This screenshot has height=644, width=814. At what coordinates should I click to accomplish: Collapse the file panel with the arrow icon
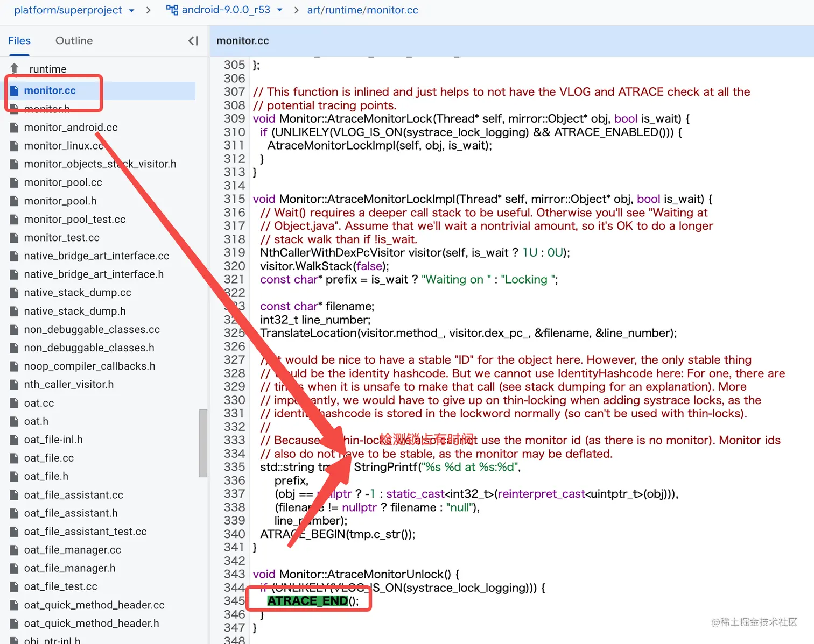[x=193, y=41]
